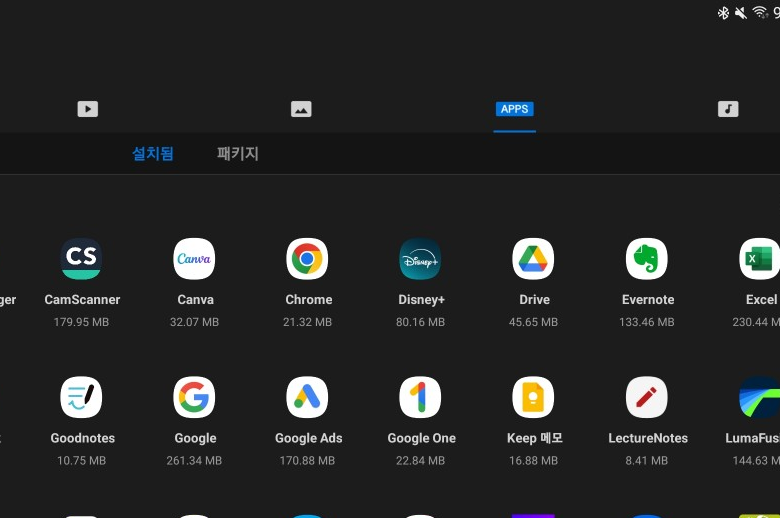780x518 pixels.
Task: Select the Chrome app icon
Action: [x=307, y=259]
